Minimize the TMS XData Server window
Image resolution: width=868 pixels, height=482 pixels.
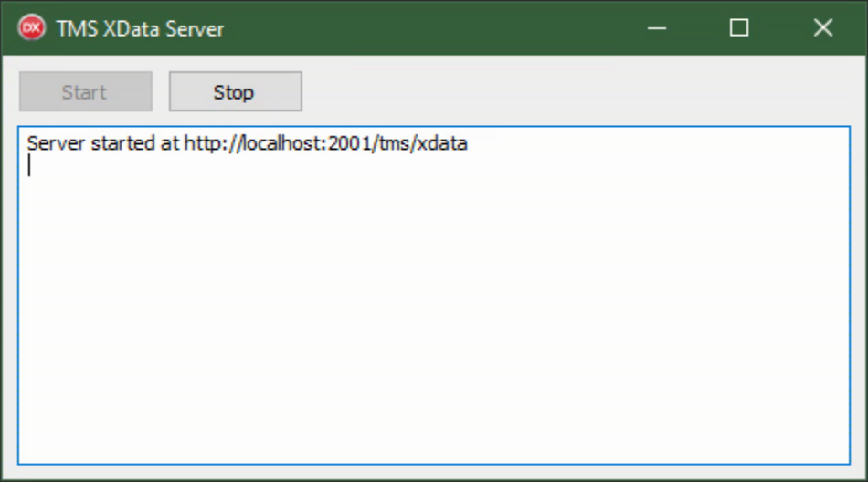click(x=657, y=27)
